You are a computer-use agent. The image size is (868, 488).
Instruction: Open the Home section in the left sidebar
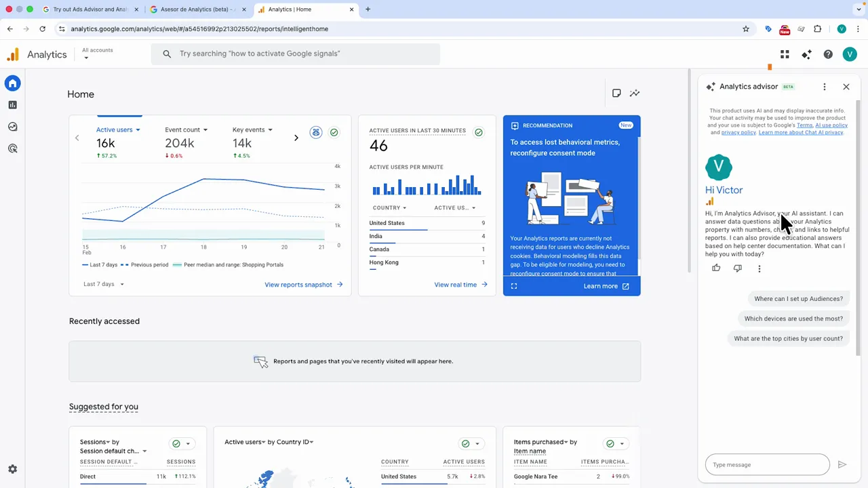pyautogui.click(x=12, y=83)
